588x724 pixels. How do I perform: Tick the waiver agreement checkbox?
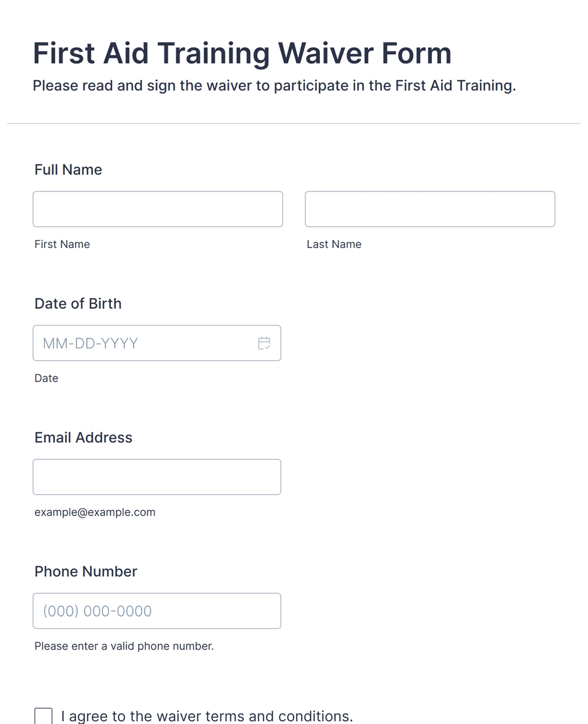(x=43, y=716)
